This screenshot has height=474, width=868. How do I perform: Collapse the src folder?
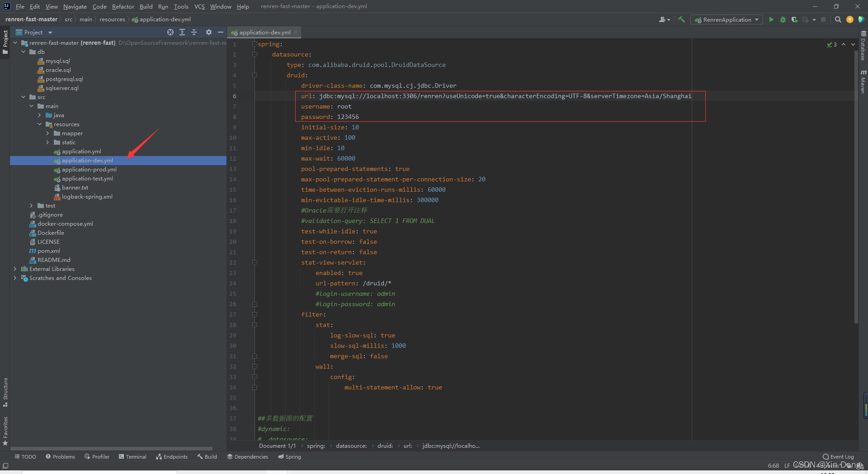pyautogui.click(x=24, y=97)
